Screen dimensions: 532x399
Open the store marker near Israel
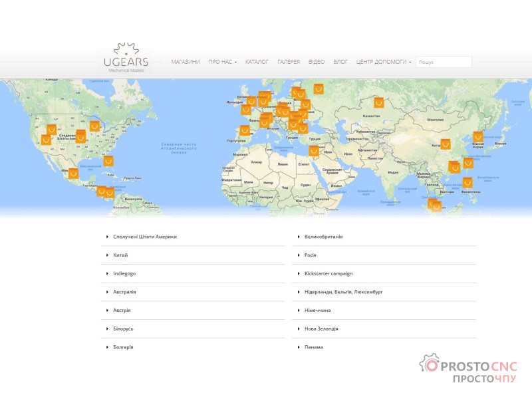click(313, 150)
